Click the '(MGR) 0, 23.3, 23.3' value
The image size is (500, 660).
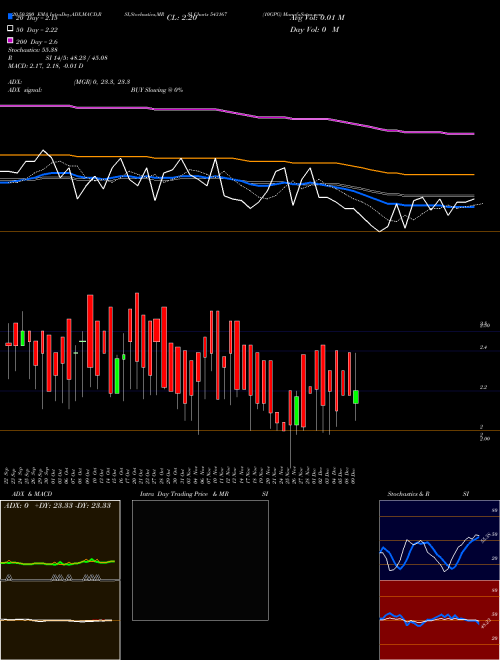tap(102, 82)
